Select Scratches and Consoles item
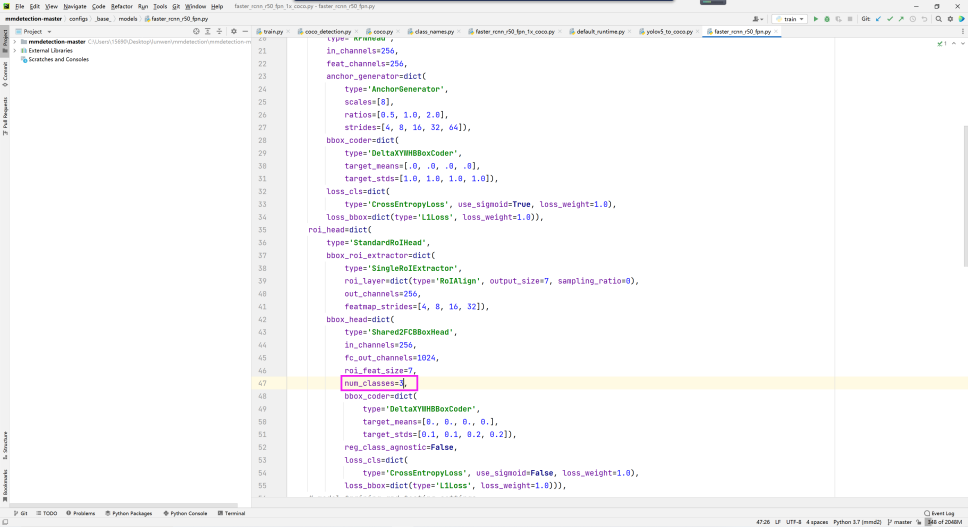Viewport: 968px width, 527px height. pyautogui.click(x=58, y=59)
